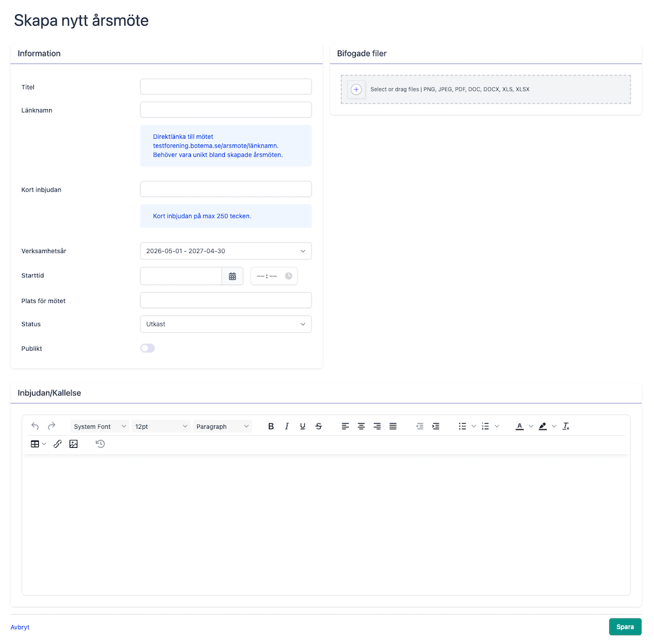Viewport: 654px width, 644px height.
Task: Click the add file plus area
Action: [356, 89]
